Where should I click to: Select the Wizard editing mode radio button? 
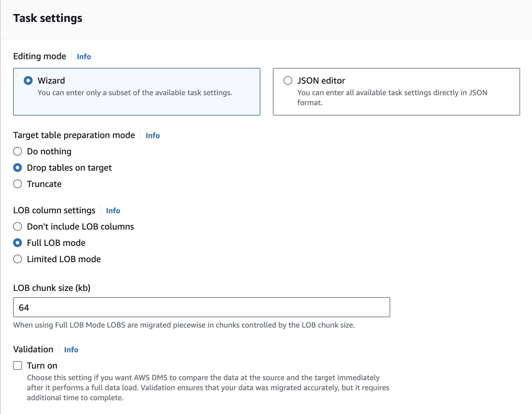tap(28, 80)
